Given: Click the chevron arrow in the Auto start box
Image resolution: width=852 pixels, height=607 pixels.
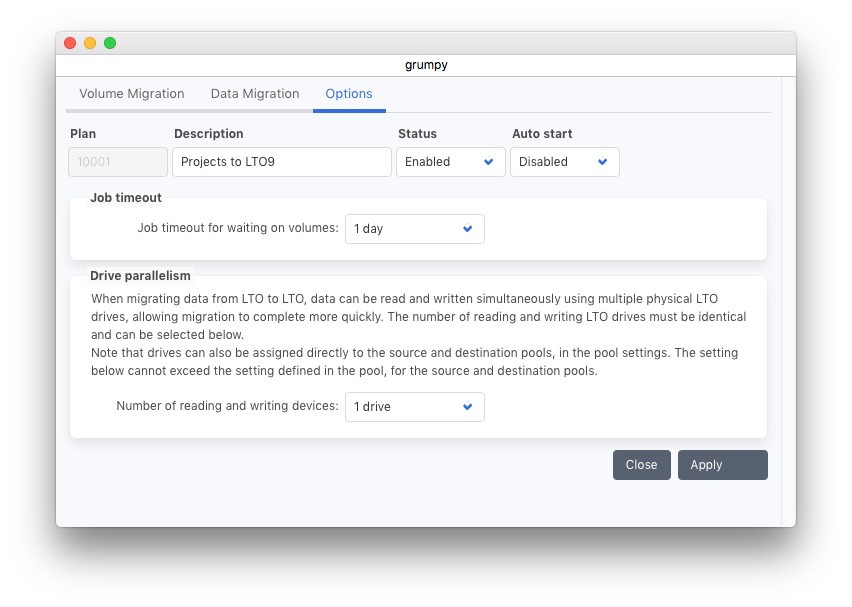Looking at the screenshot, I should pyautogui.click(x=603, y=162).
